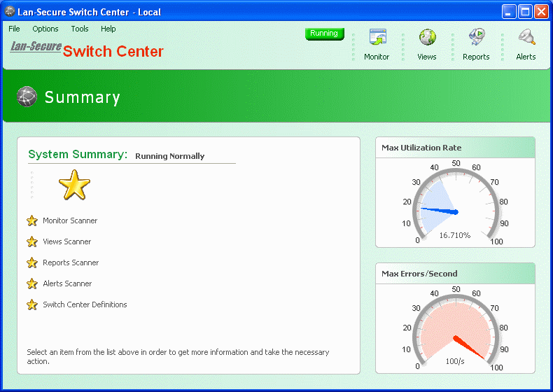Click the Max Utilization Rate gauge dial
This screenshot has width=553, height=392.
[456, 204]
